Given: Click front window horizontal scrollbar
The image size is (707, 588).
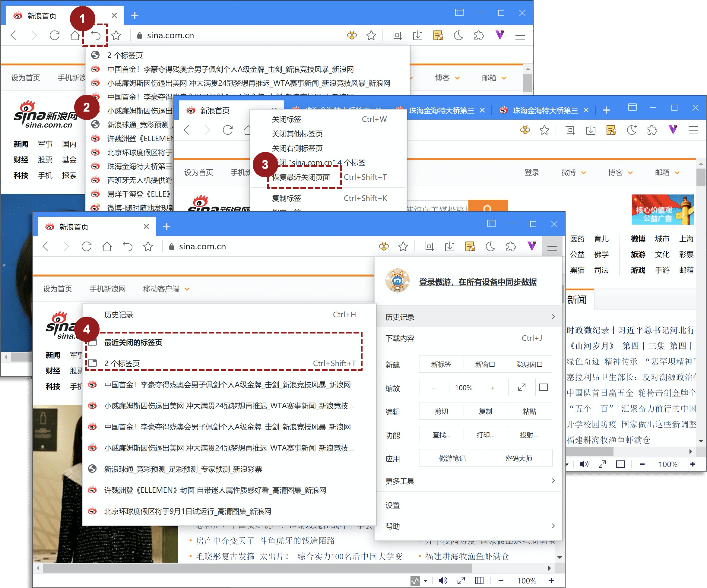Looking at the screenshot, I should pyautogui.click(x=258, y=568).
